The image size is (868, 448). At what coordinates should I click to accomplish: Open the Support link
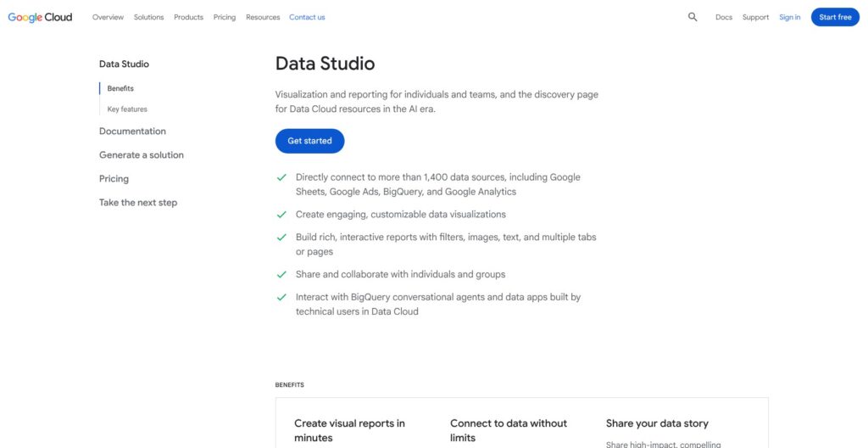[x=755, y=17]
